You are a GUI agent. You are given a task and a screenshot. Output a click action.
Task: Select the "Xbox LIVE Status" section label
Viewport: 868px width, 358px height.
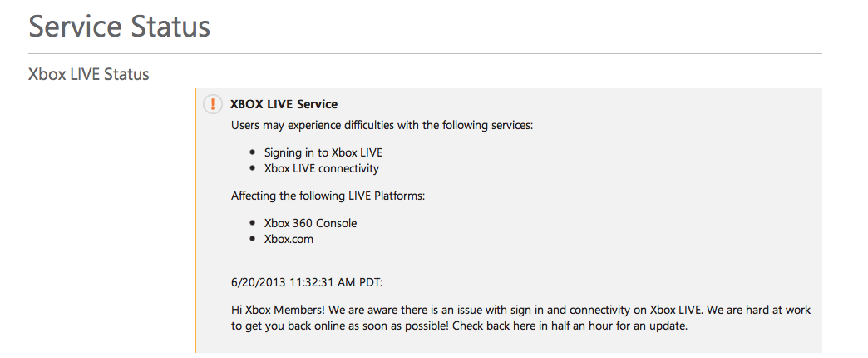pos(89,74)
